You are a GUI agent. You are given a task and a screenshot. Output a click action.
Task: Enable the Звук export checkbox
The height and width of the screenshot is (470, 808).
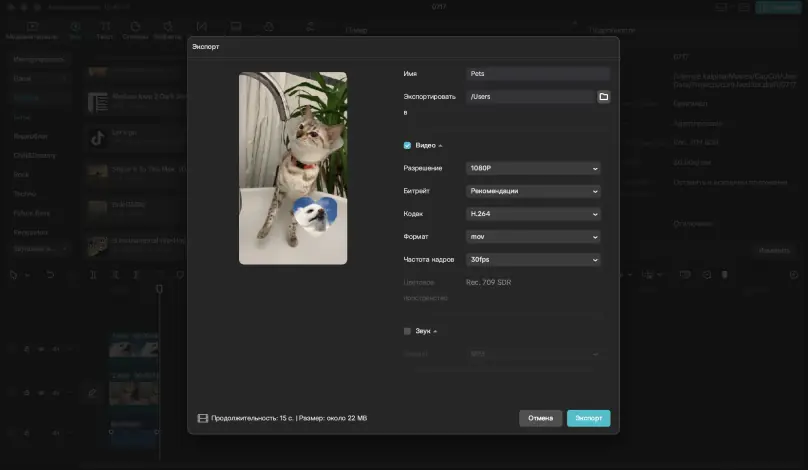[x=407, y=331]
